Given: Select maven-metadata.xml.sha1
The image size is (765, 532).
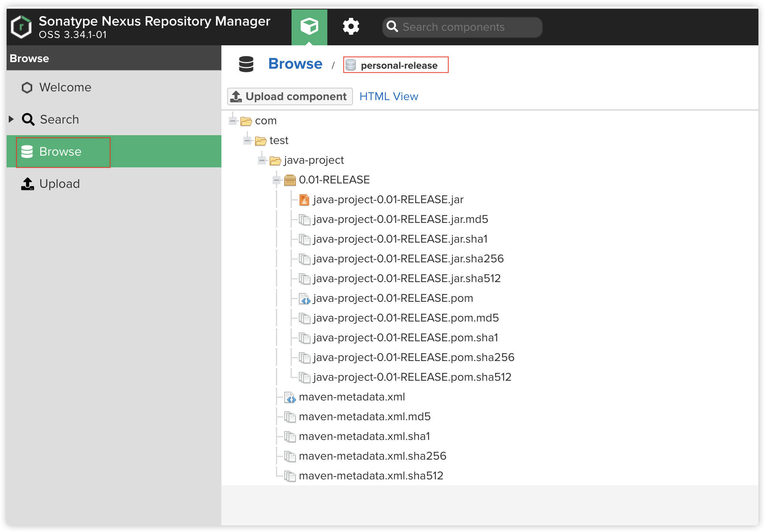Looking at the screenshot, I should [x=364, y=436].
